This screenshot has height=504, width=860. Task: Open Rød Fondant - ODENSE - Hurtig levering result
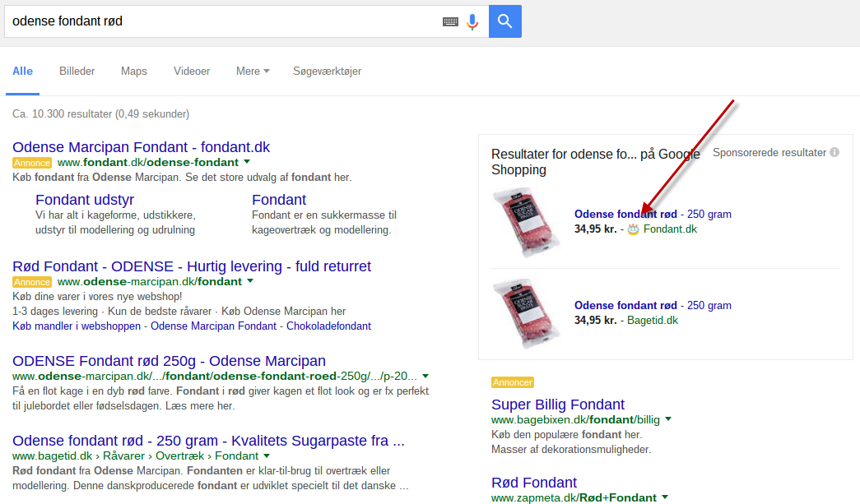pyautogui.click(x=192, y=266)
